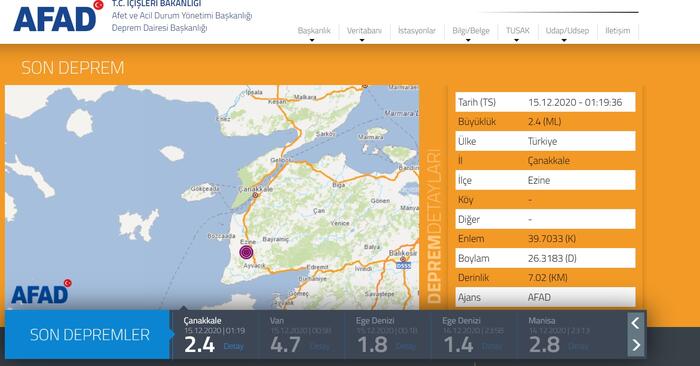Expand the Başkanlık dropdown menu
The height and width of the screenshot is (366, 700).
314,31
